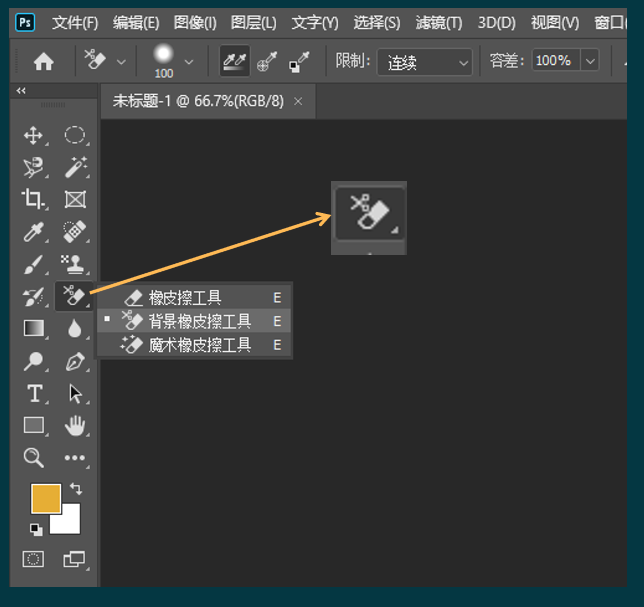
Task: Select the Crop tool
Action: click(34, 199)
